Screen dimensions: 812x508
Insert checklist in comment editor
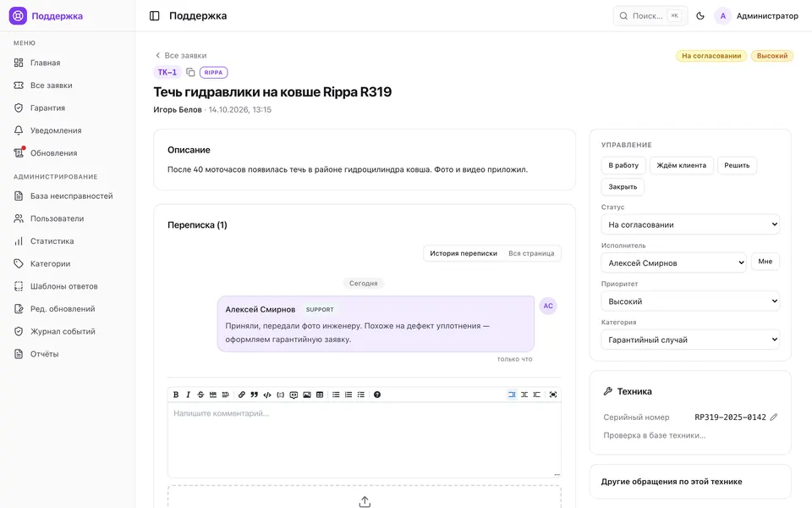pos(361,395)
